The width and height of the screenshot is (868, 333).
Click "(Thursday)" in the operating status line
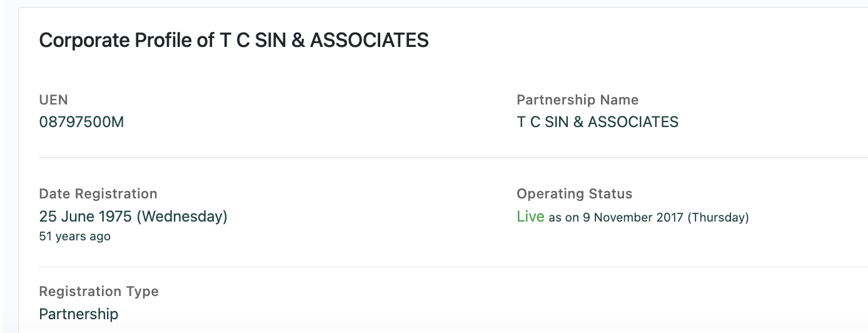[718, 218]
